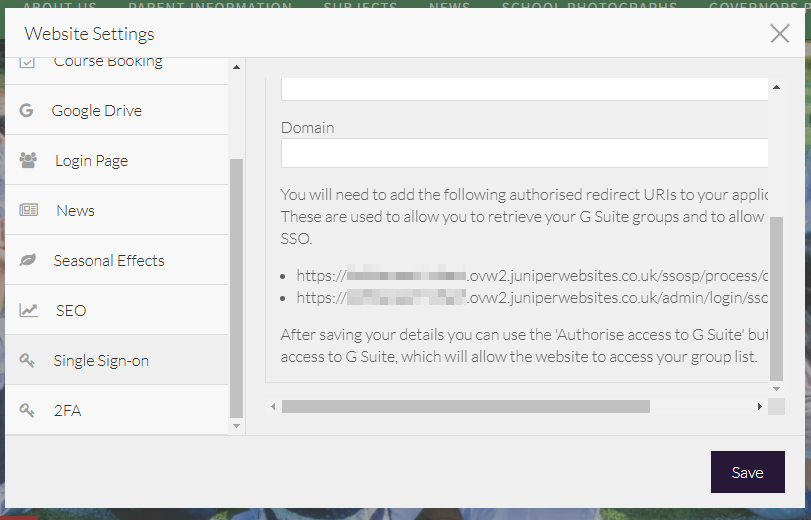Click the Course Booking checkbox icon
The image size is (811, 520).
(28, 62)
